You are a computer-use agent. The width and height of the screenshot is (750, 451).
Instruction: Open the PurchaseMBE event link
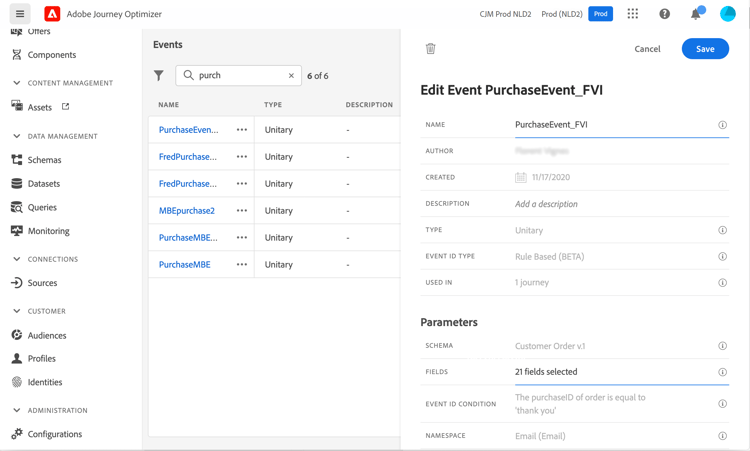pos(185,265)
